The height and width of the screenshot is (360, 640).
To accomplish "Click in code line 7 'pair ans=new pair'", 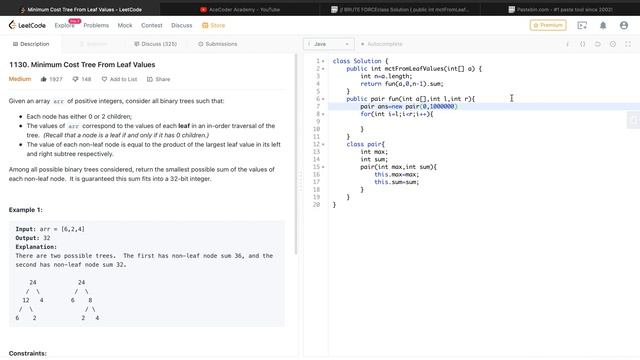I will pos(409,107).
